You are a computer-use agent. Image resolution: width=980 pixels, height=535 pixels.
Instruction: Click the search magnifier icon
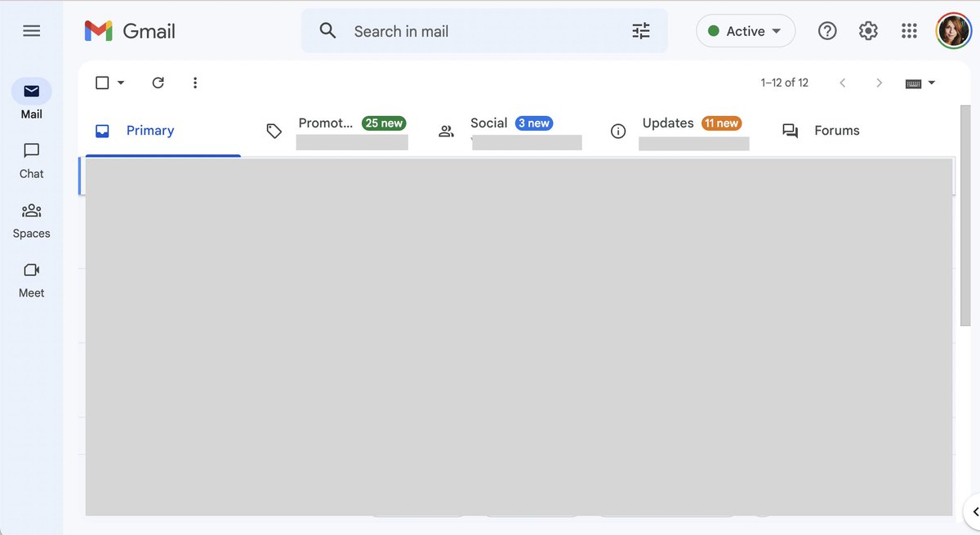[x=327, y=31]
